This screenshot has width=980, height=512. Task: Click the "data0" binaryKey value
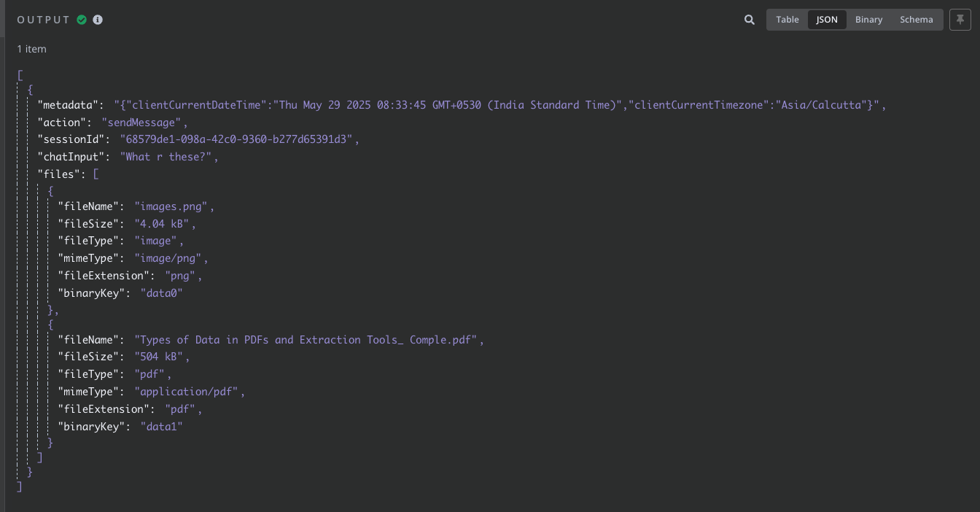click(x=161, y=293)
